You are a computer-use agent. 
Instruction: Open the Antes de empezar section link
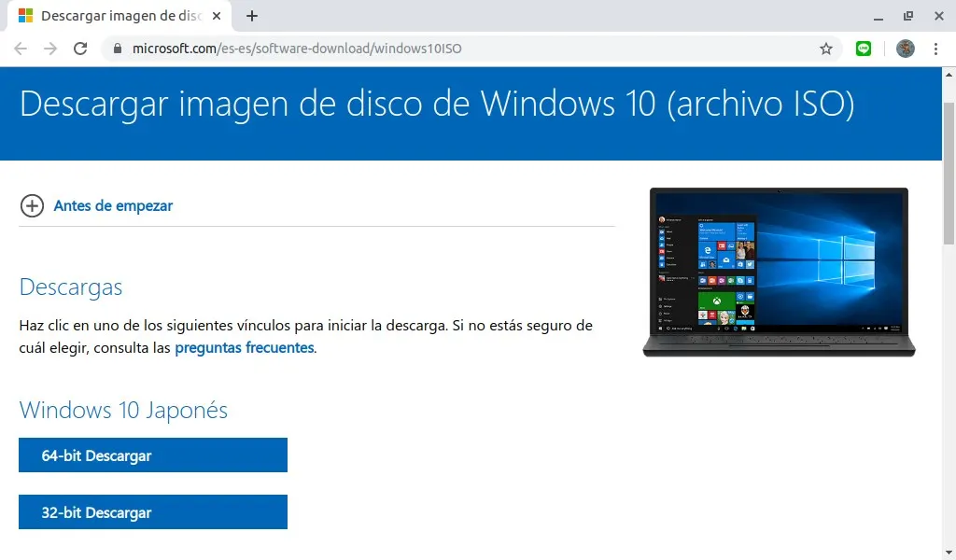pyautogui.click(x=113, y=206)
